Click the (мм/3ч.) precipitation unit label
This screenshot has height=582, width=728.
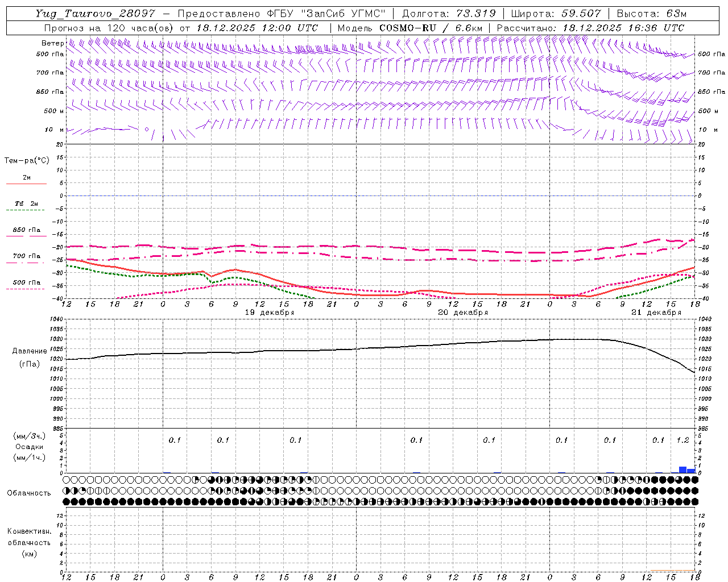pyautogui.click(x=30, y=436)
